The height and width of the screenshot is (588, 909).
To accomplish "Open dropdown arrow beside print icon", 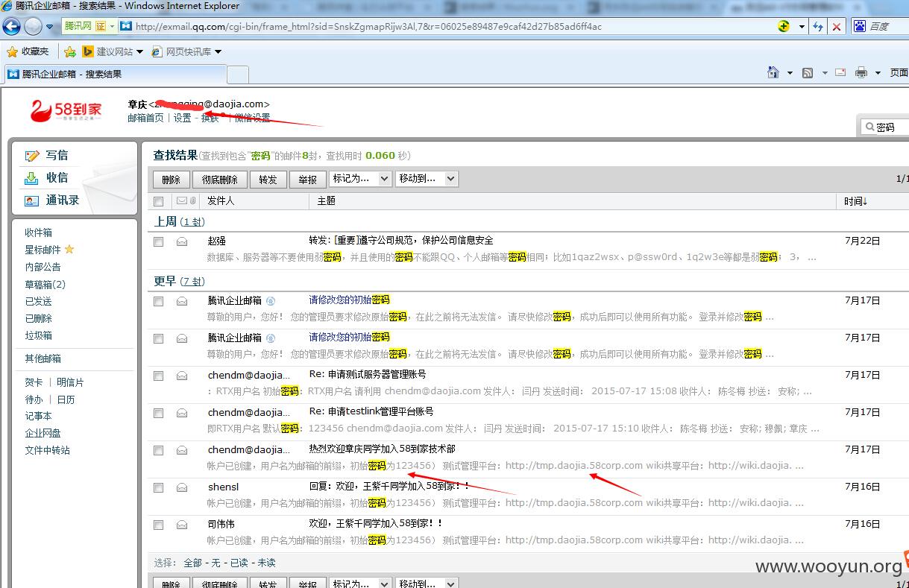I will [878, 73].
